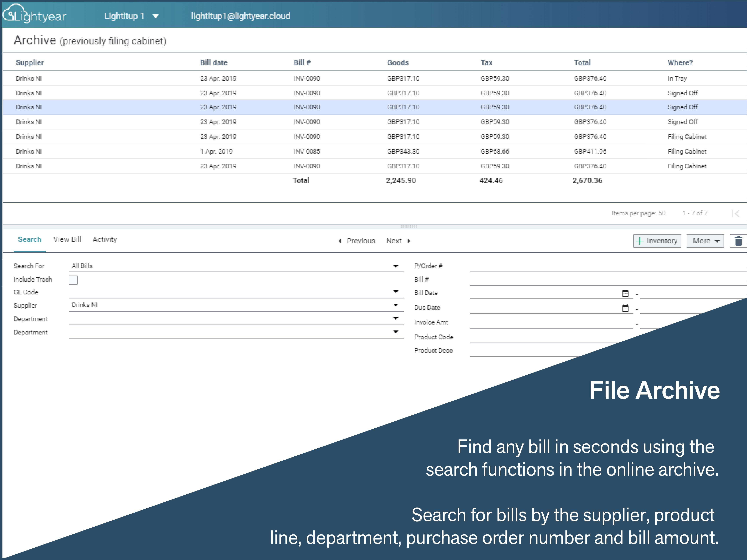Open the More dropdown button
747x560 pixels.
(x=705, y=241)
